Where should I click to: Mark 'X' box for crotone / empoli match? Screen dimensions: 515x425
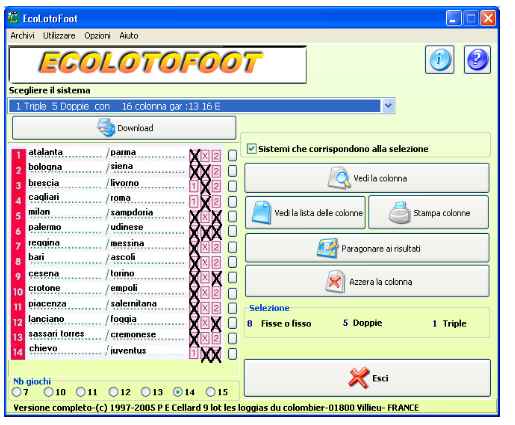(205, 293)
